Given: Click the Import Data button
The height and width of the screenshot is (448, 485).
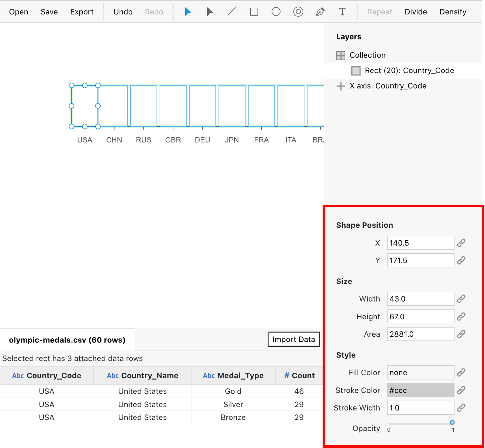Looking at the screenshot, I should (294, 339).
